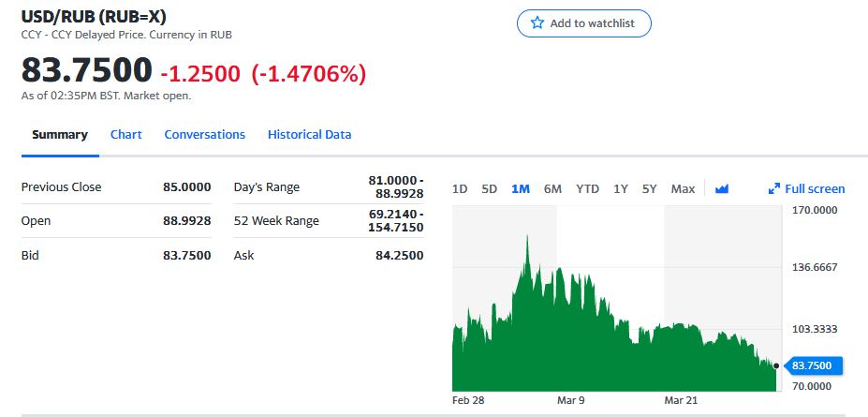Select the 1M time range
Image resolution: width=868 pixels, height=417 pixels.
coord(521,188)
